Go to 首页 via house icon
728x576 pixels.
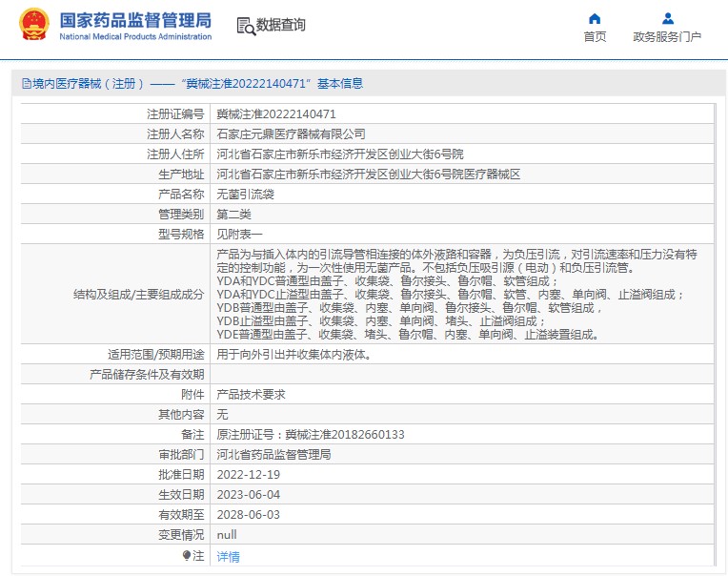[595, 18]
